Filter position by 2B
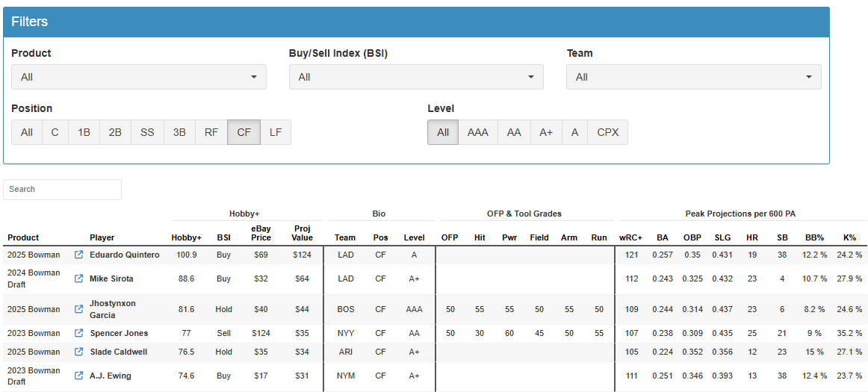The height and width of the screenshot is (392, 868). (115, 132)
